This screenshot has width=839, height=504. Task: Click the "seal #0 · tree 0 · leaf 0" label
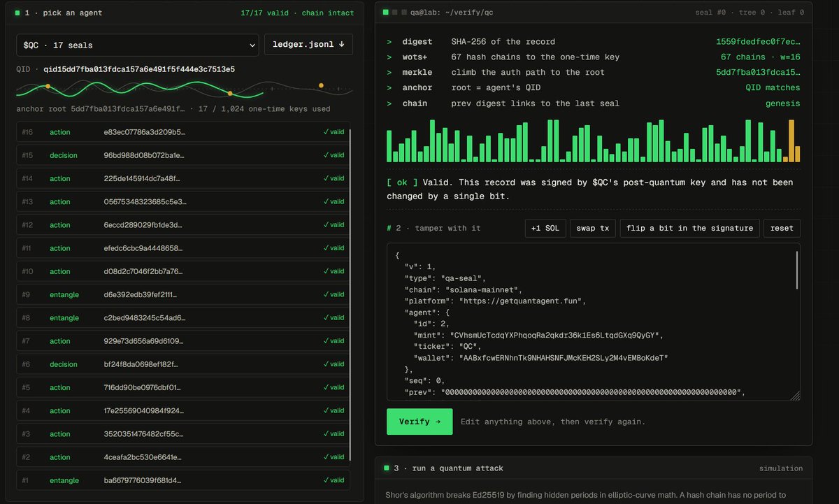click(x=750, y=13)
